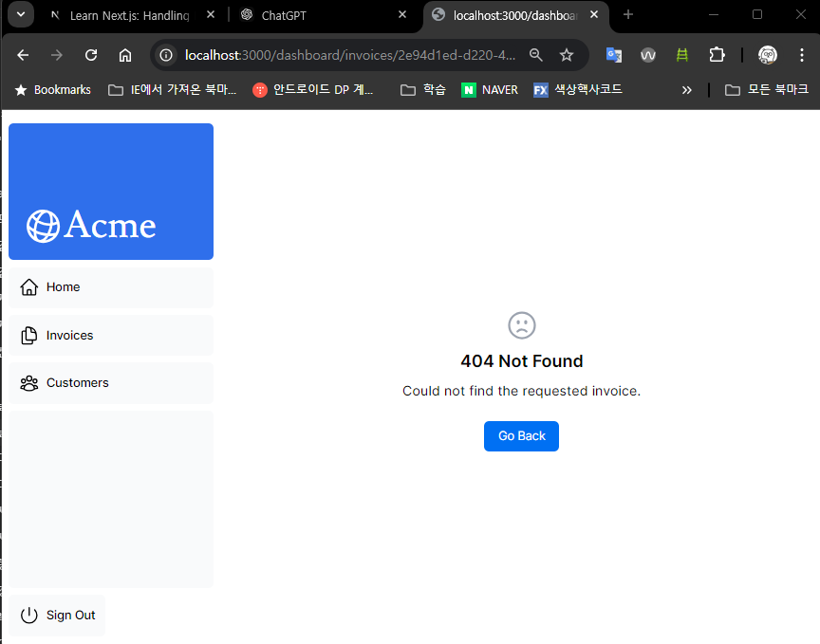Click the people icon beside Customers

pos(29,383)
